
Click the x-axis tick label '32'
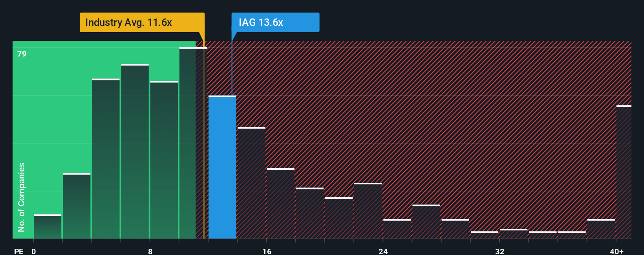pos(499,251)
